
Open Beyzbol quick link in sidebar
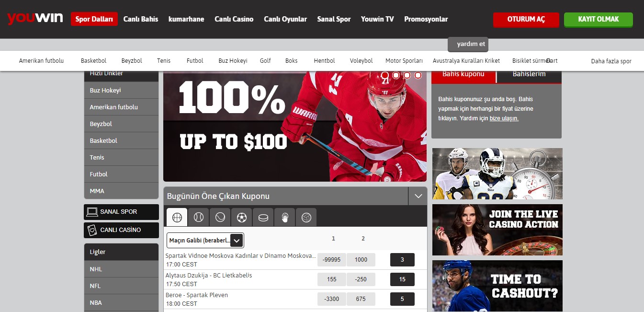tap(121, 124)
